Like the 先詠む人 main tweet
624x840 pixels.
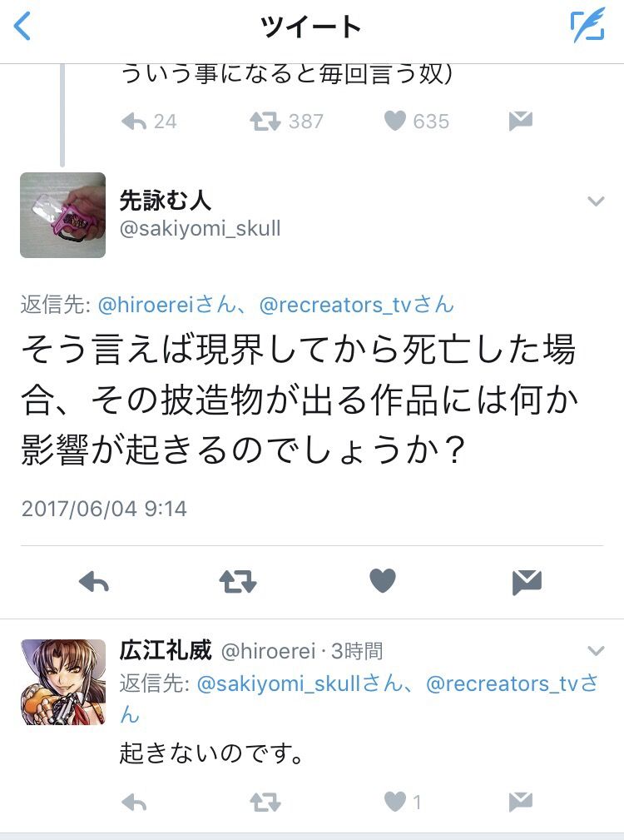[383, 581]
